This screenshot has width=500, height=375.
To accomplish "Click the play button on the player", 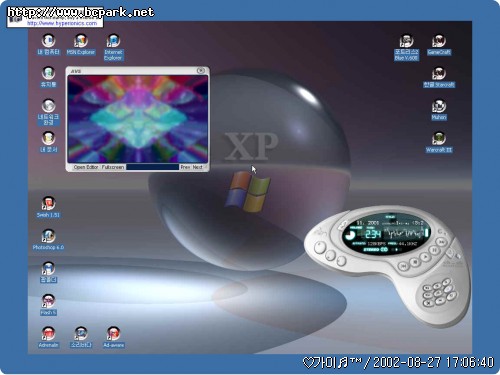I will [425, 257].
